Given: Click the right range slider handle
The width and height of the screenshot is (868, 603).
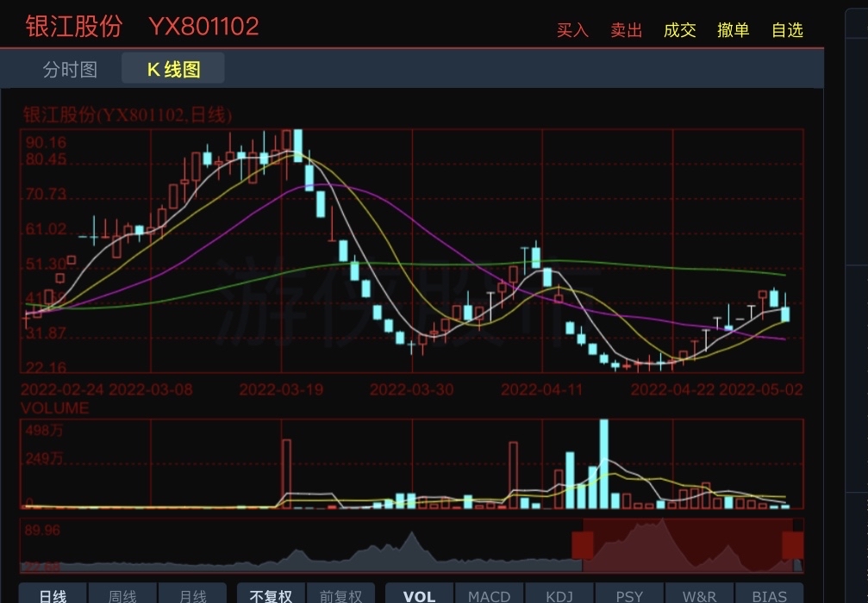Looking at the screenshot, I should [x=793, y=545].
